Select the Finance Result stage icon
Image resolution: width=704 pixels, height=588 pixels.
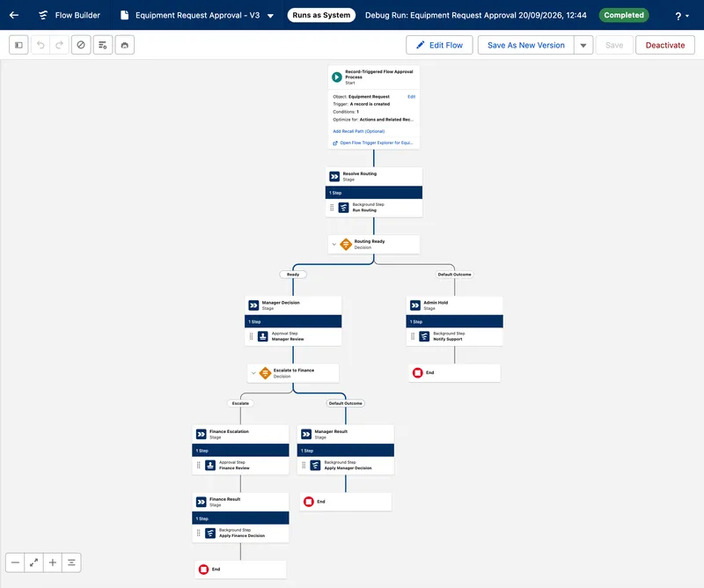[x=202, y=502]
